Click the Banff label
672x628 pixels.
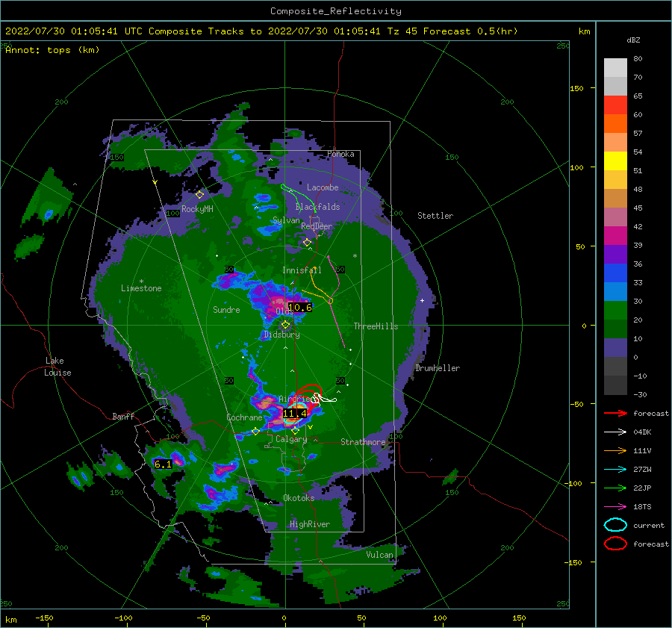tap(123, 416)
